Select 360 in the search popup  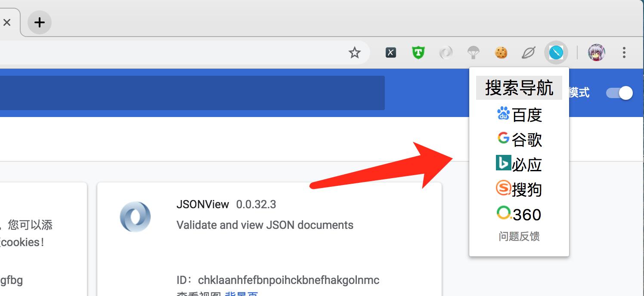click(527, 215)
